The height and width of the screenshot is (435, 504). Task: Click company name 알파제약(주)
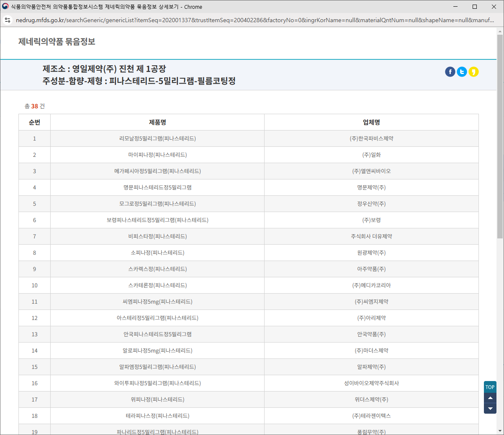[371, 367]
